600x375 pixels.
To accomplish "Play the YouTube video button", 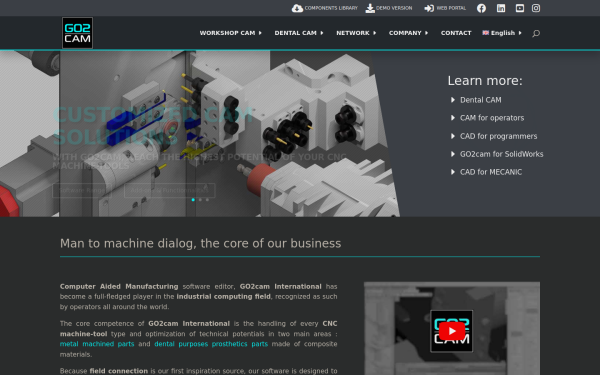I will click(452, 331).
